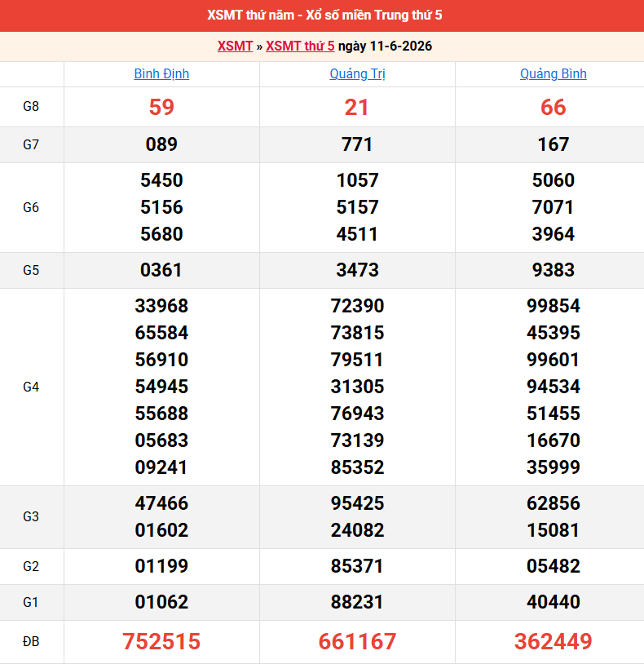This screenshot has height=664, width=644.
Task: Click G3 number 01602
Action: (161, 530)
